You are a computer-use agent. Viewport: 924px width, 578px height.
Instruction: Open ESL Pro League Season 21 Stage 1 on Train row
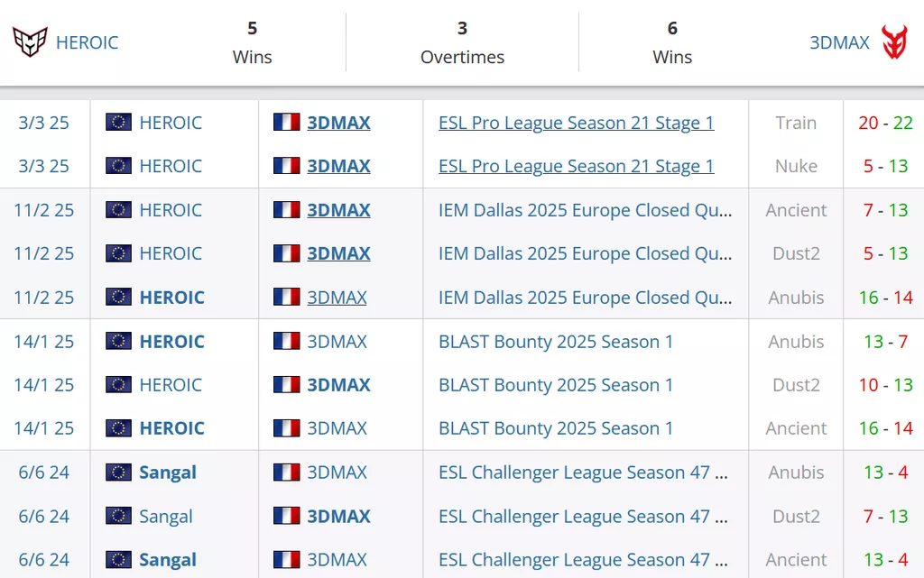577,123
